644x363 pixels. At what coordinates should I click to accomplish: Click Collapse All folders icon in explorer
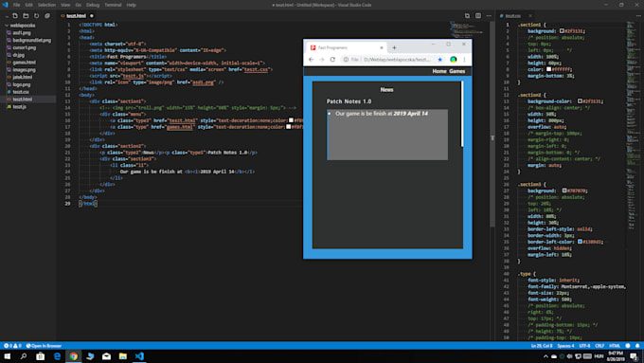point(47,15)
